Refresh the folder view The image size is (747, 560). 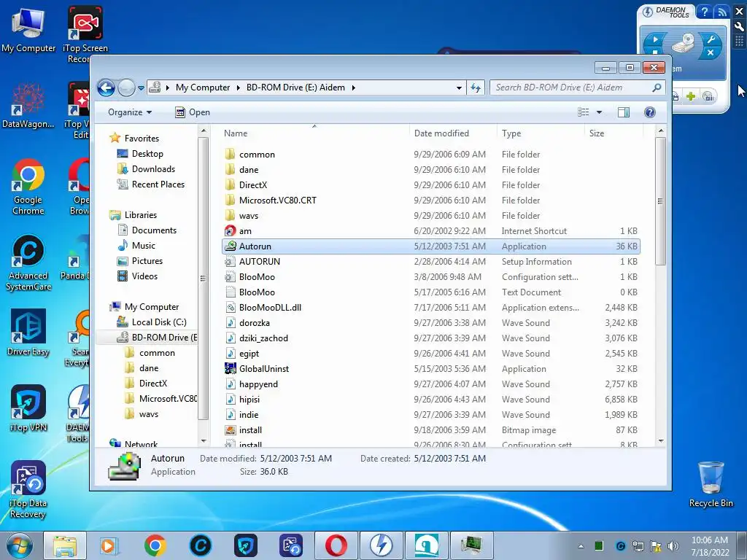pos(476,87)
